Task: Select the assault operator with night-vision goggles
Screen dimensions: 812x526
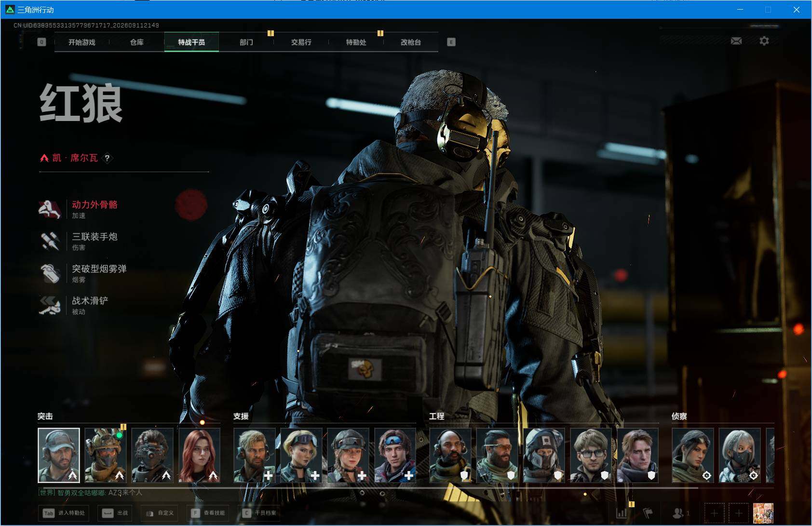Action: pos(152,455)
